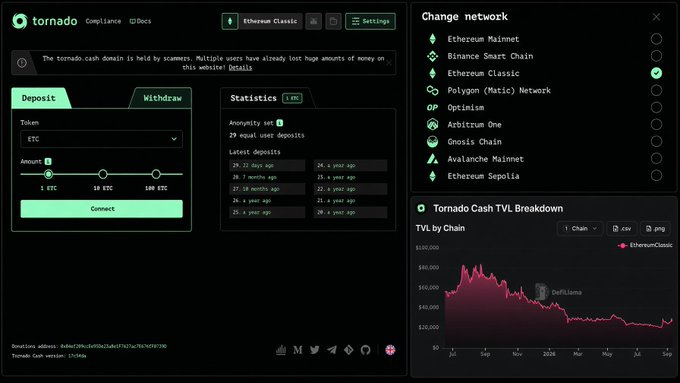Open the Chain filter dropdown on TVL chart

[580, 229]
